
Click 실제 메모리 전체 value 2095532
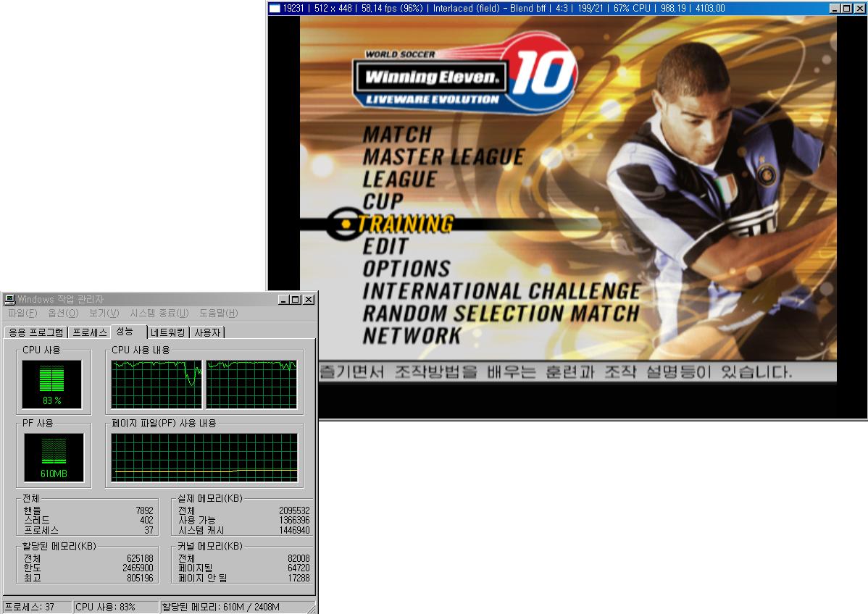coord(294,510)
